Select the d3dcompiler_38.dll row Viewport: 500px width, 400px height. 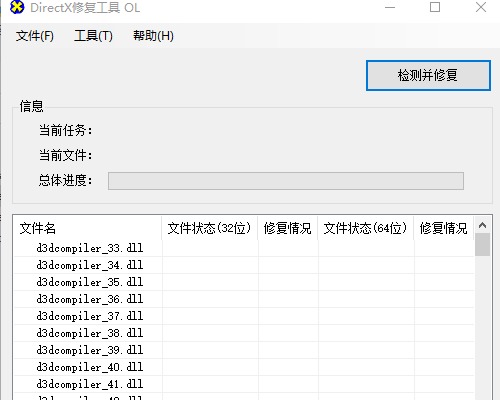244,333
